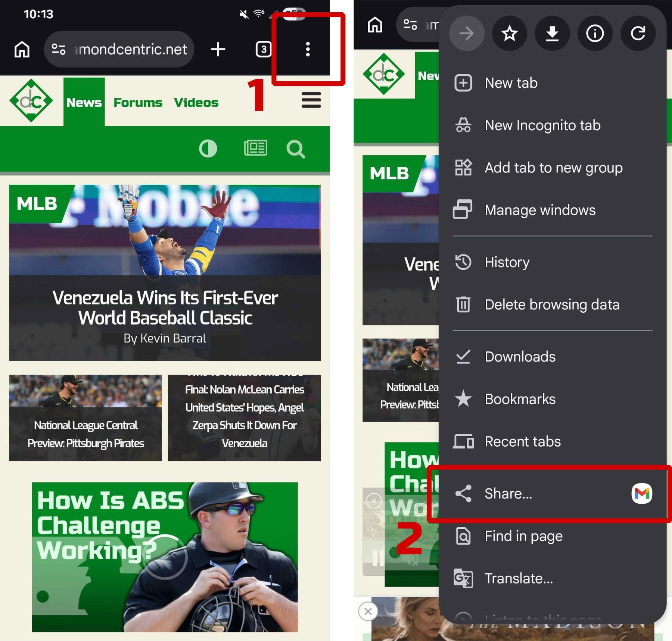Screen dimensions: 672x641
Task: Open the tab switcher showing 3 tabs
Action: pyautogui.click(x=263, y=49)
